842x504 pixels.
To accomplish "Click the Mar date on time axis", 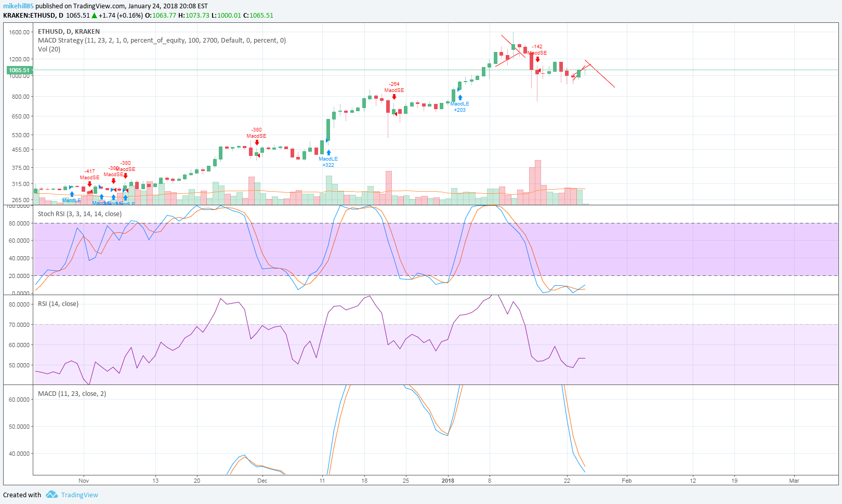I will coord(794,481).
